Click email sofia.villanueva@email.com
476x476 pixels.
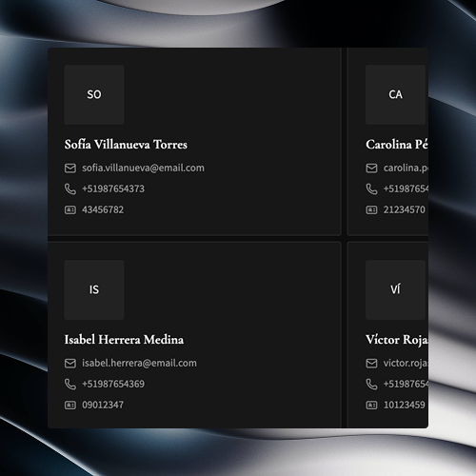click(143, 168)
